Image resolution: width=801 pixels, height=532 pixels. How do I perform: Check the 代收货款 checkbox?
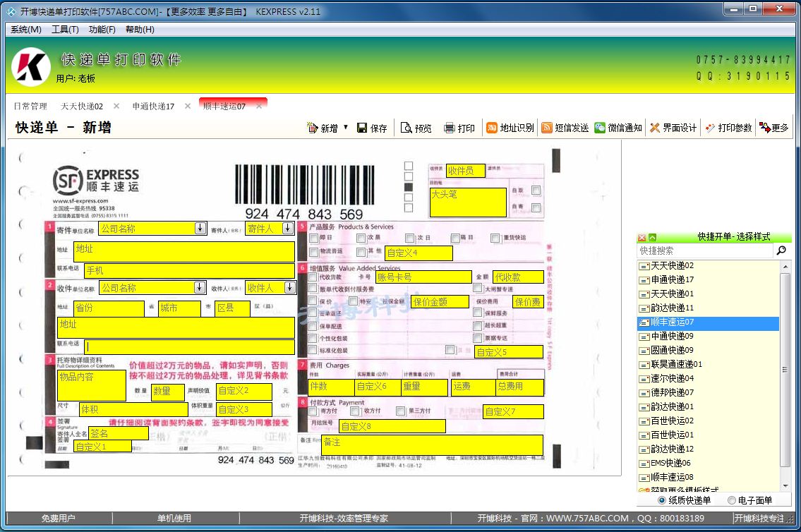pyautogui.click(x=313, y=277)
